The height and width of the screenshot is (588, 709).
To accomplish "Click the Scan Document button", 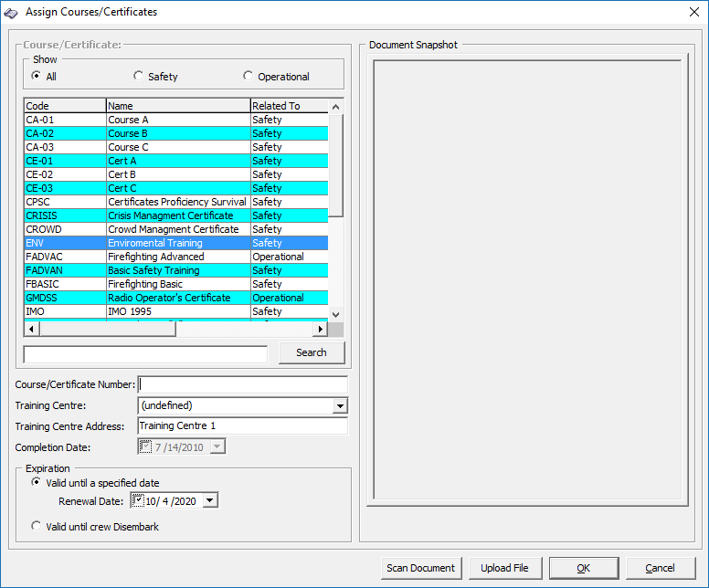I will tap(421, 568).
